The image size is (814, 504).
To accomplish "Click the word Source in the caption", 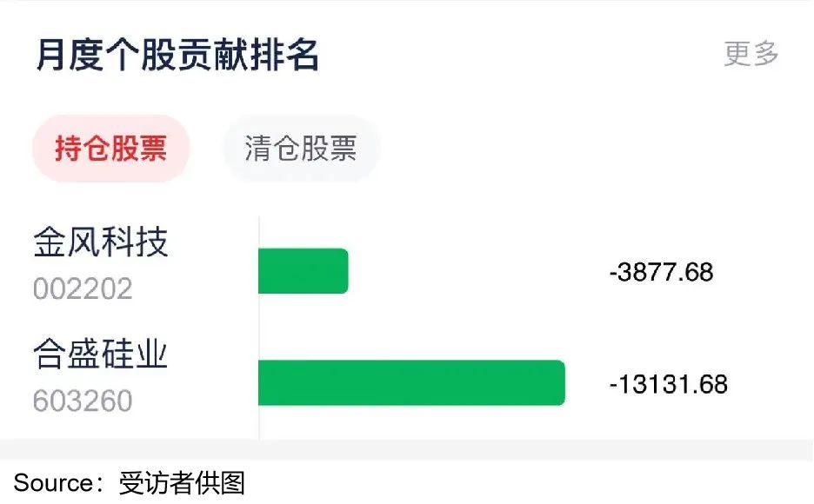I will (x=52, y=483).
